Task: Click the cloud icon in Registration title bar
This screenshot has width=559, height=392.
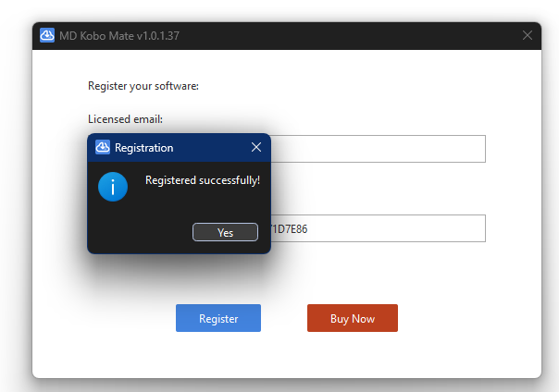Action: point(103,147)
